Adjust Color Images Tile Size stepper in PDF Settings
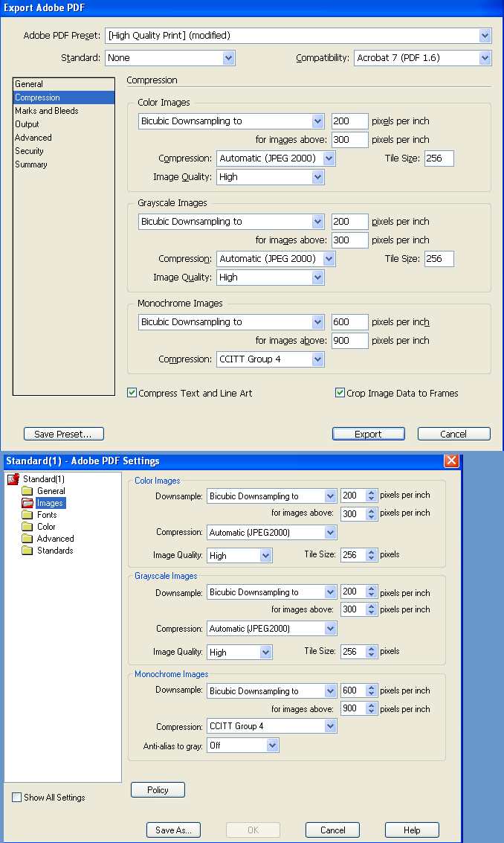This screenshot has width=504, height=843. tap(371, 555)
